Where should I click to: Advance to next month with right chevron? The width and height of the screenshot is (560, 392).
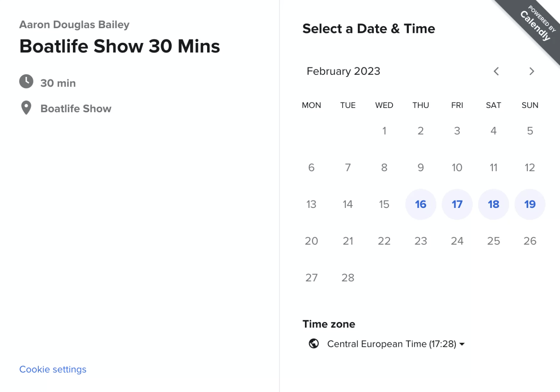[531, 71]
